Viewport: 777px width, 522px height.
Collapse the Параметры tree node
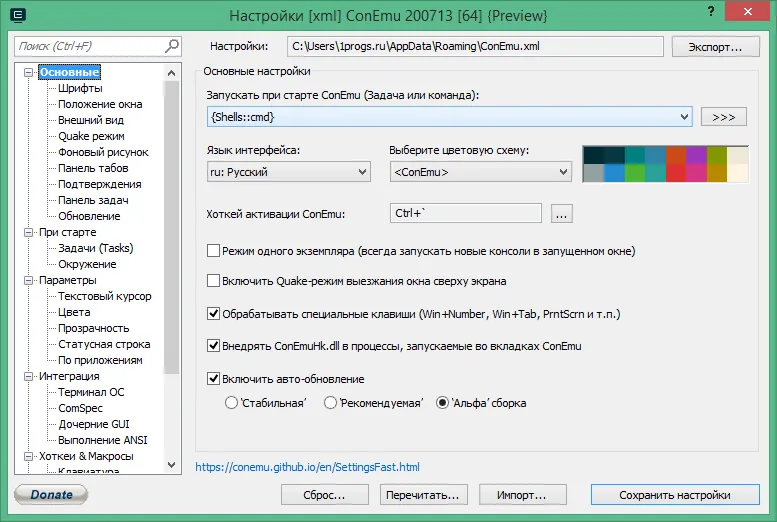29,281
